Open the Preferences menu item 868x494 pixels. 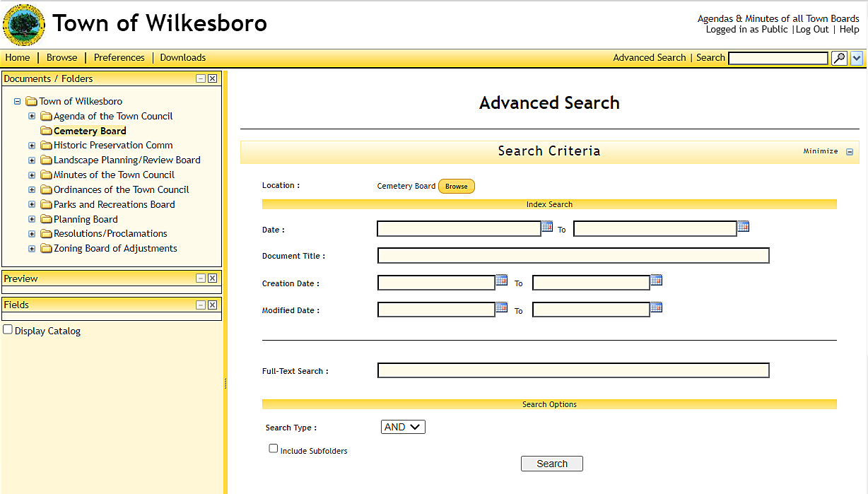pyautogui.click(x=119, y=58)
